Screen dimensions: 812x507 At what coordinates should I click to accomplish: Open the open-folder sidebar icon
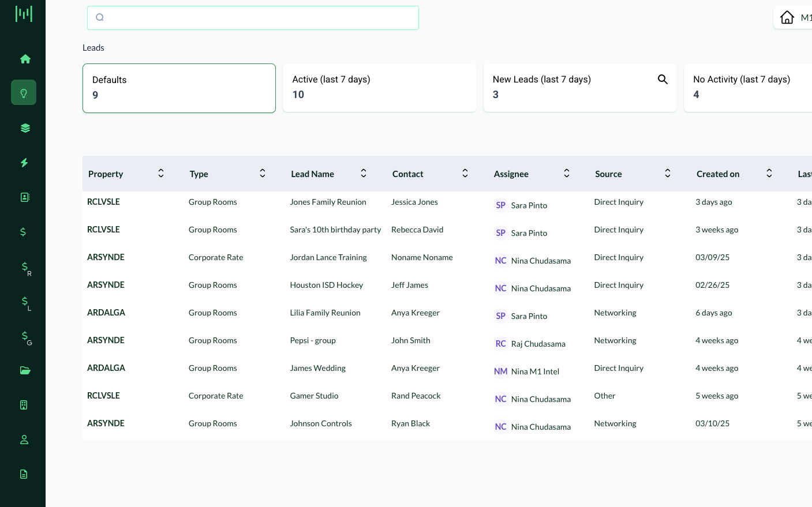pos(25,370)
